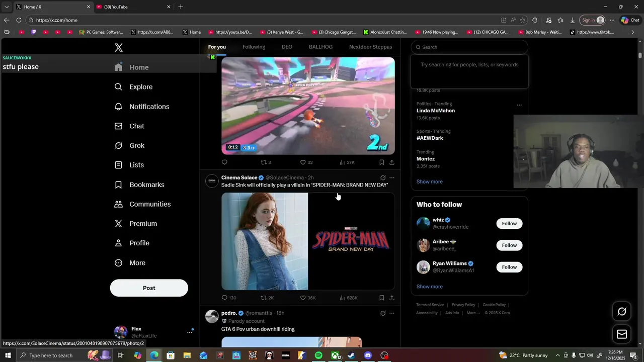The image size is (644, 362).
Task: Click Grok action icon on pedro. post
Action: [383, 313]
